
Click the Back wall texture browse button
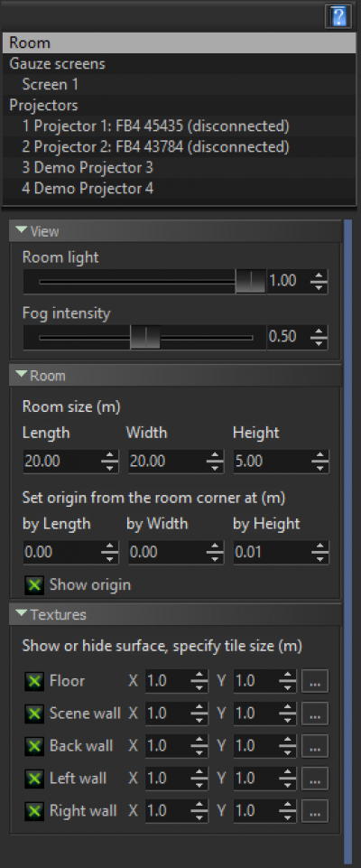point(315,746)
